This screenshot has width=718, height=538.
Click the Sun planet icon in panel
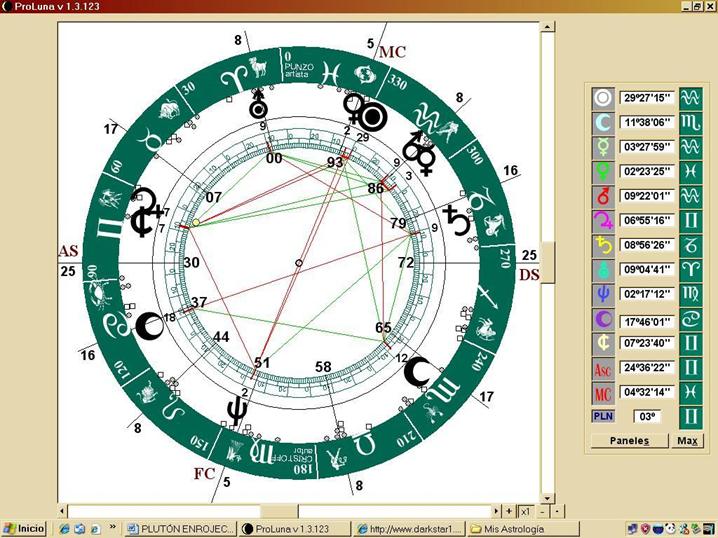[602, 98]
